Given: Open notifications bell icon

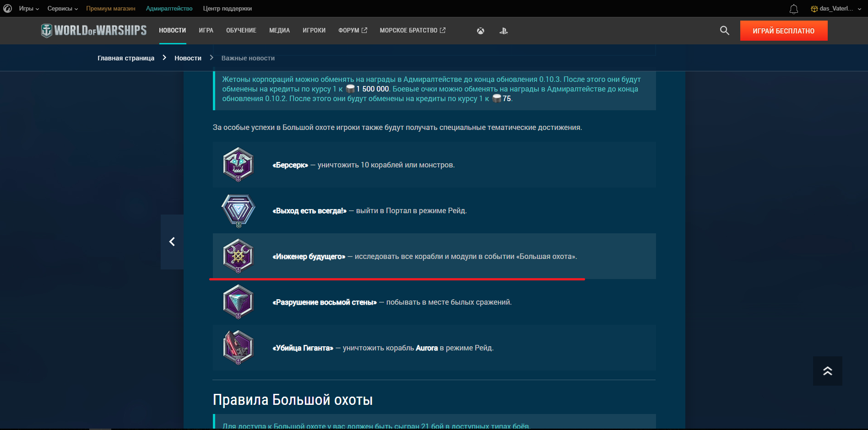Looking at the screenshot, I should click(x=794, y=9).
